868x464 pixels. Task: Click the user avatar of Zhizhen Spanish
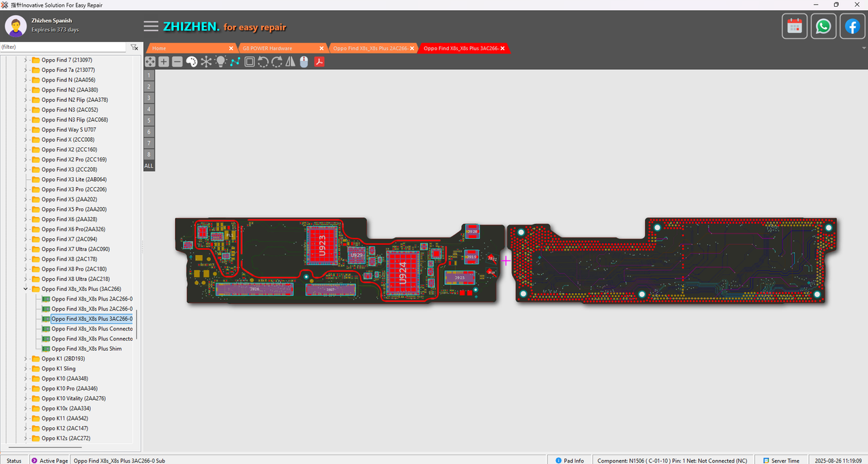[x=16, y=26]
